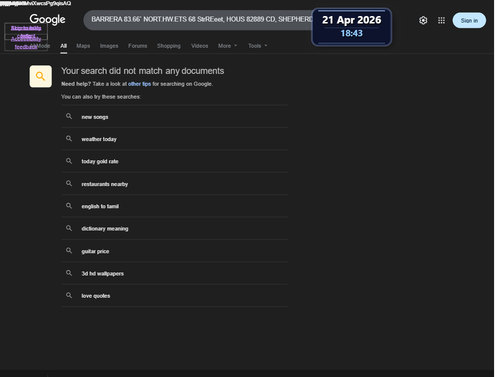Viewport: 500px width, 377px height.
Task: Click the magnifier icon beside weather today
Action: click(x=69, y=139)
